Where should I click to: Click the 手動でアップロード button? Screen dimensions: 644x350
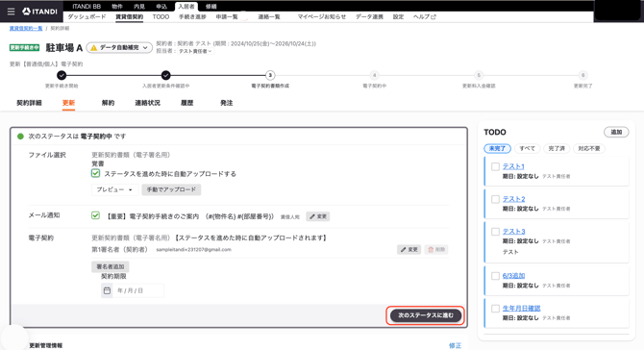pyautogui.click(x=171, y=189)
